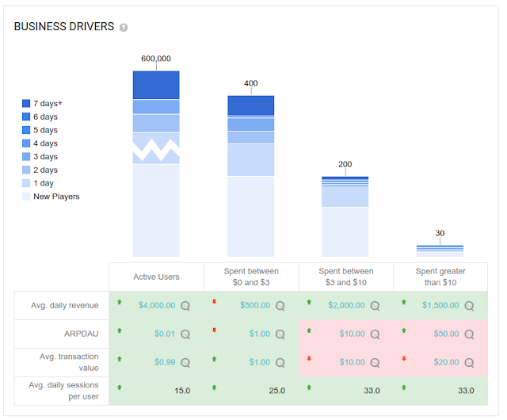Screen dimensions: 507x420
Task: Click green up arrow beside $1,500.00
Action: 403,302
